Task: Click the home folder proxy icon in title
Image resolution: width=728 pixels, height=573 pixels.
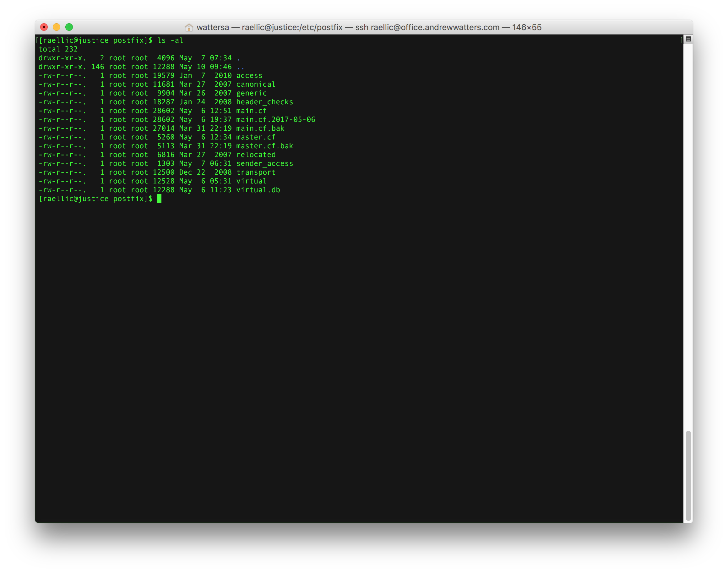Action: (x=189, y=28)
